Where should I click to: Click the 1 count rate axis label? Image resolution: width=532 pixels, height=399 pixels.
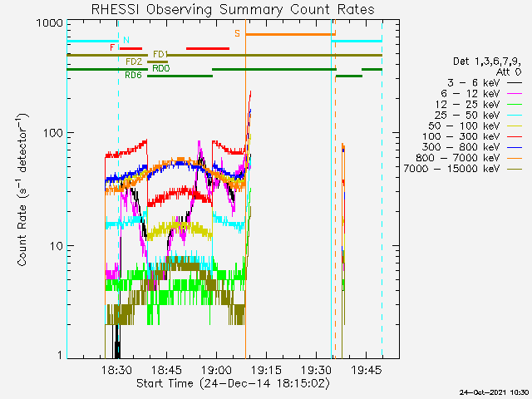pyautogui.click(x=60, y=355)
